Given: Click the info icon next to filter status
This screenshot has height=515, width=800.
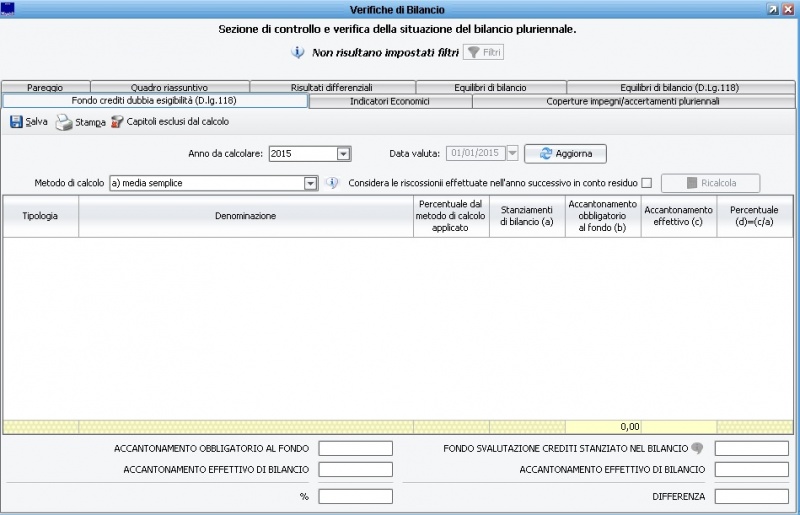Looking at the screenshot, I should [x=297, y=52].
